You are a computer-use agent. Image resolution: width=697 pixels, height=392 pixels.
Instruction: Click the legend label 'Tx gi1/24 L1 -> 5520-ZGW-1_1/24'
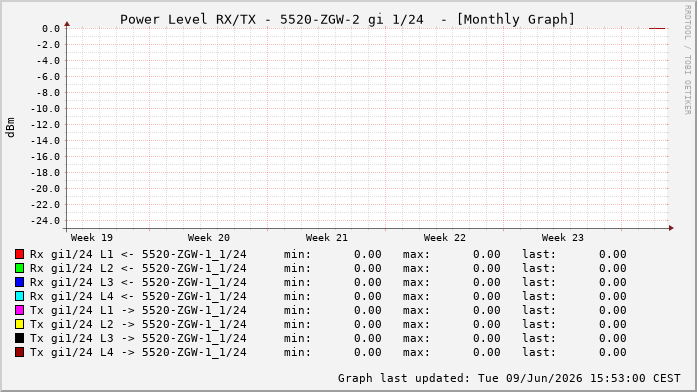coord(138,310)
